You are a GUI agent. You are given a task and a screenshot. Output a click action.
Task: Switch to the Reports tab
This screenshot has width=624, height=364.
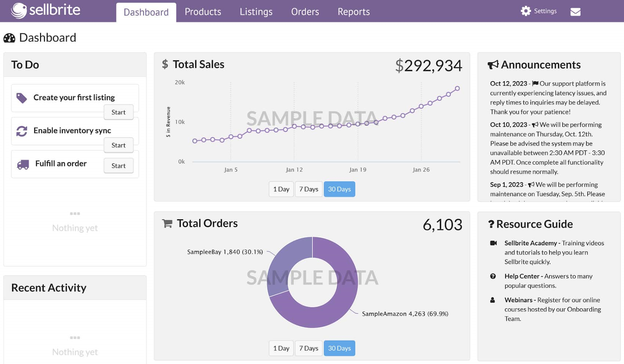tap(353, 12)
